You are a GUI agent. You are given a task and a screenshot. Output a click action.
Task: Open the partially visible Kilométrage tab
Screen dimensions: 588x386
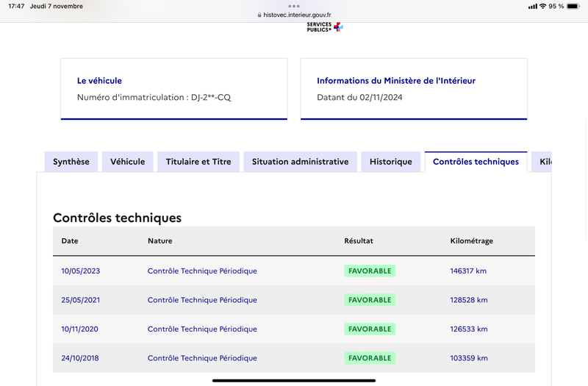(x=542, y=162)
